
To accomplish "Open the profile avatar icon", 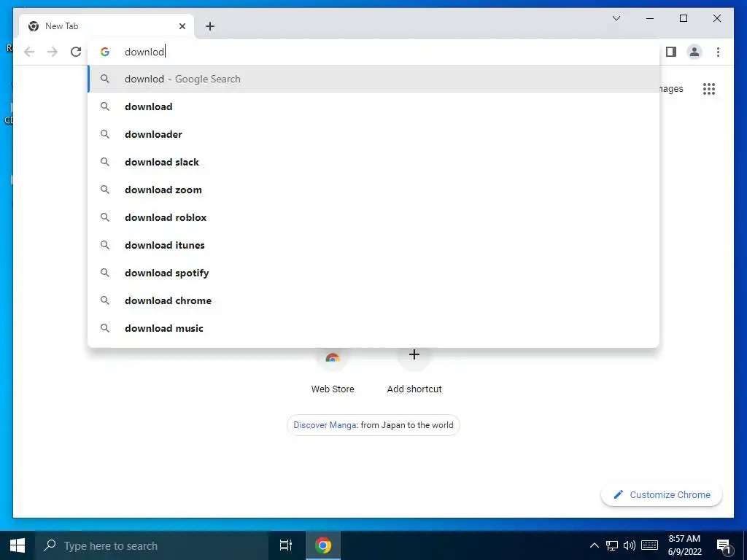I will point(694,52).
